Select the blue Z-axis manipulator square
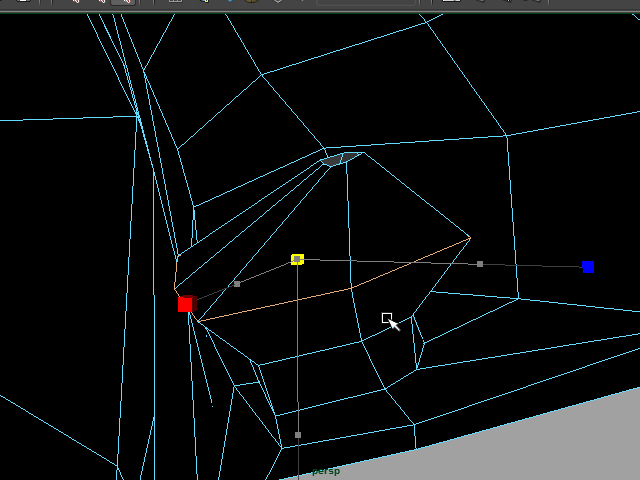 point(588,267)
